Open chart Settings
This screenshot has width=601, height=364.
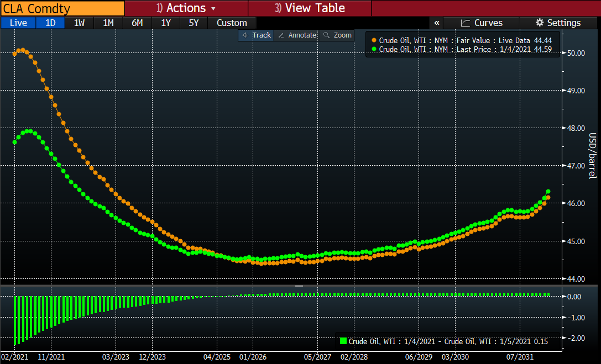click(558, 23)
